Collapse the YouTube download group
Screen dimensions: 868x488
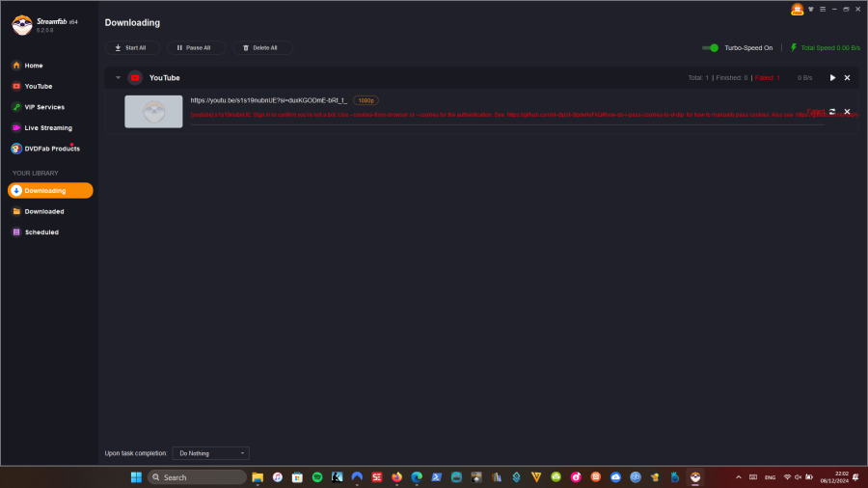pyautogui.click(x=118, y=78)
